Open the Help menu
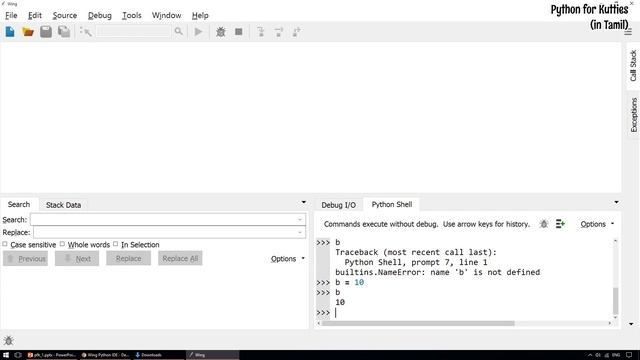 200,15
